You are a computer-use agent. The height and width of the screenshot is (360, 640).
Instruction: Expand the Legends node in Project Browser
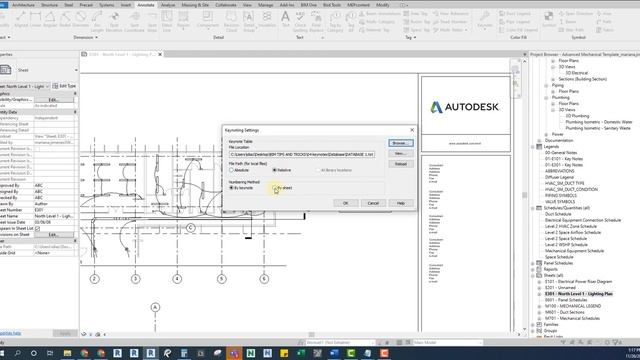(533, 147)
